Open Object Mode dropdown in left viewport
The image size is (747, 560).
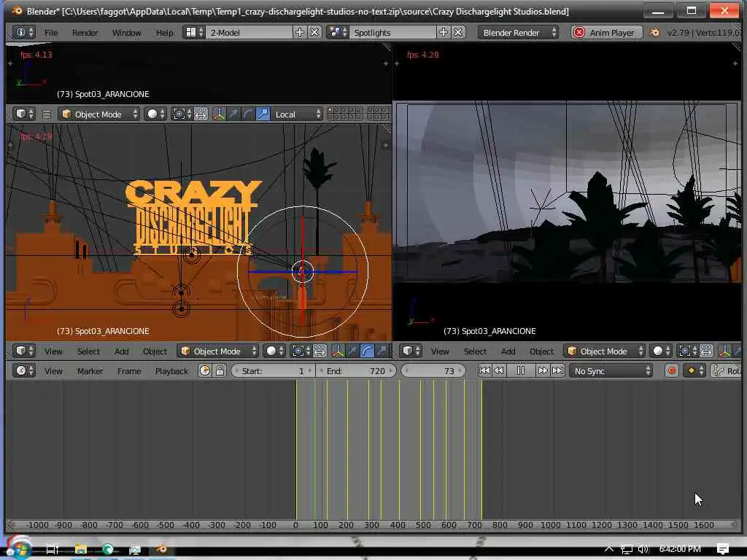[218, 351]
